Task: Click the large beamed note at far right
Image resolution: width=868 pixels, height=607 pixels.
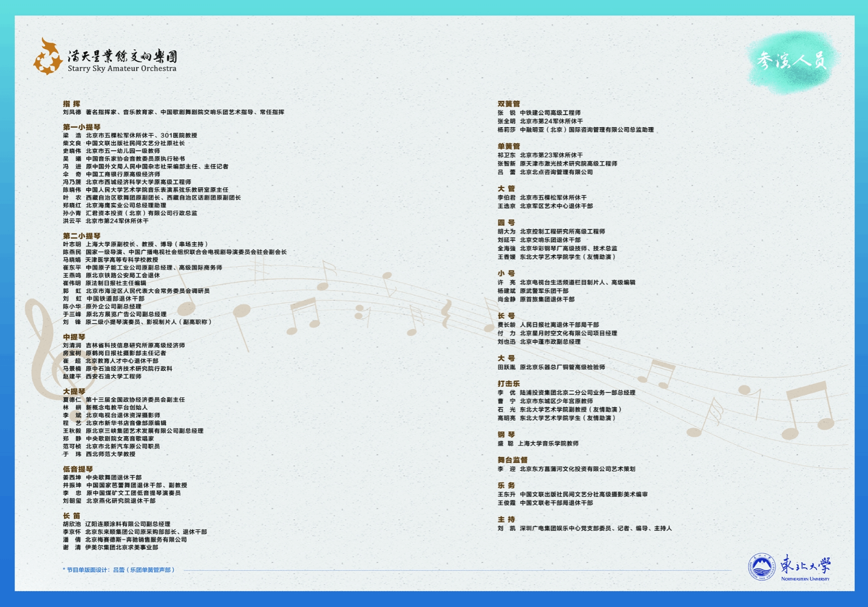Action: [x=809, y=408]
